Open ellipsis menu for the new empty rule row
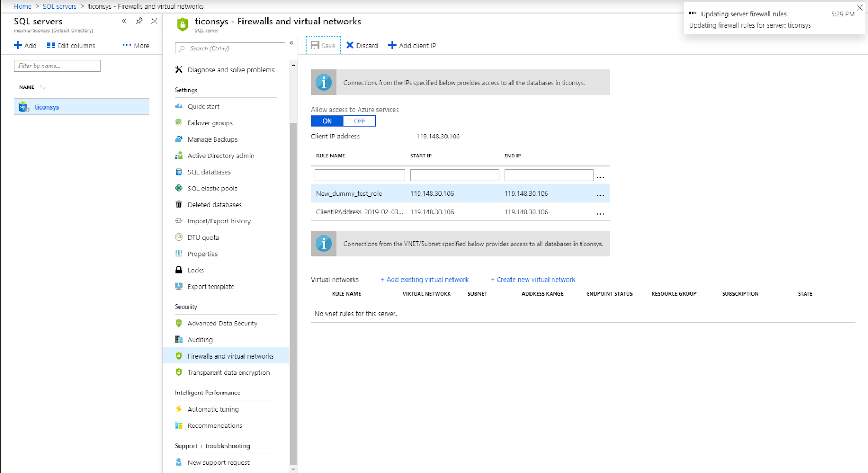 click(x=601, y=177)
